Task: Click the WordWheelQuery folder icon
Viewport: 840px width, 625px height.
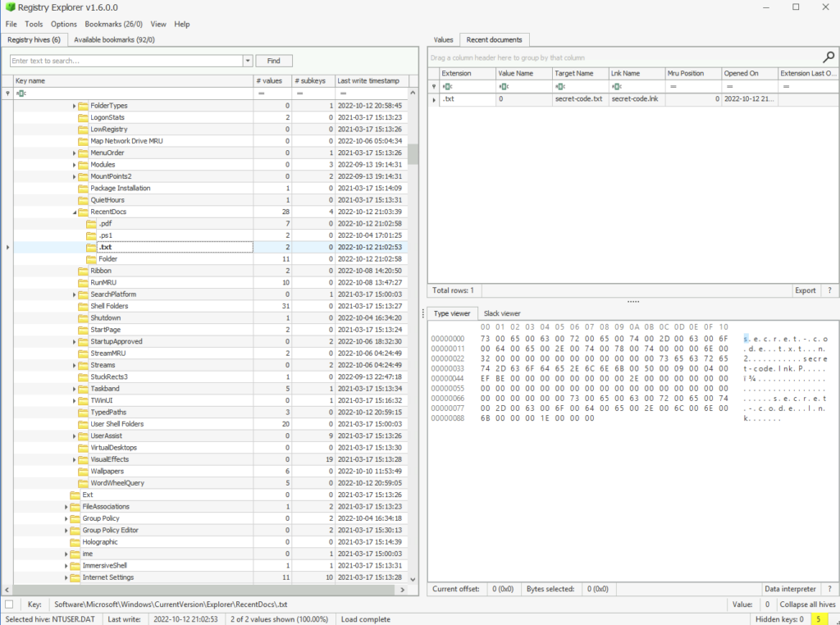Action: (x=83, y=482)
